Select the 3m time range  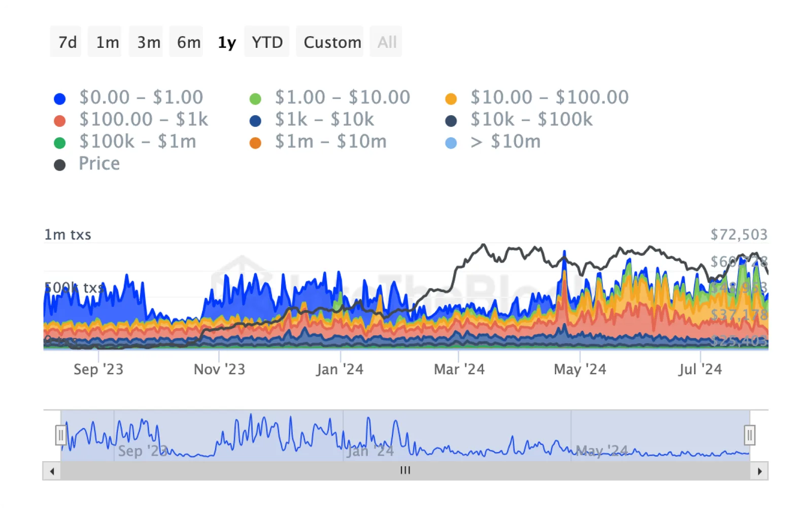point(146,42)
